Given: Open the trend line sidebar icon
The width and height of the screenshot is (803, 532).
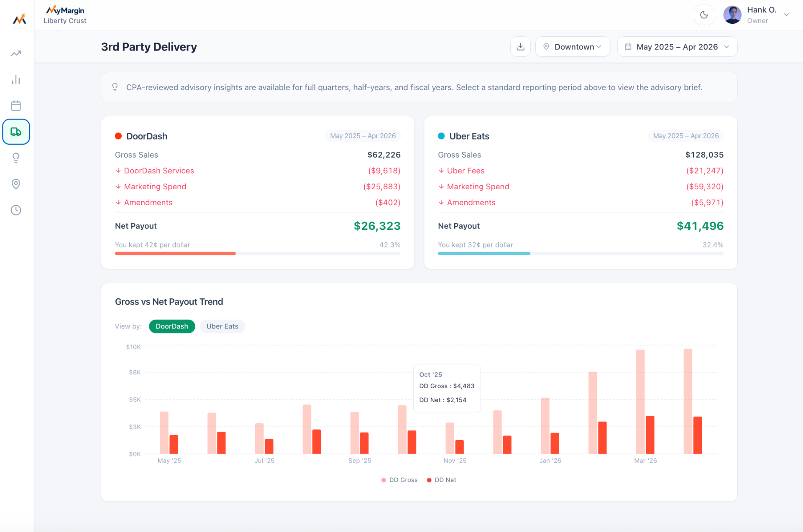Looking at the screenshot, I should pyautogui.click(x=16, y=53).
